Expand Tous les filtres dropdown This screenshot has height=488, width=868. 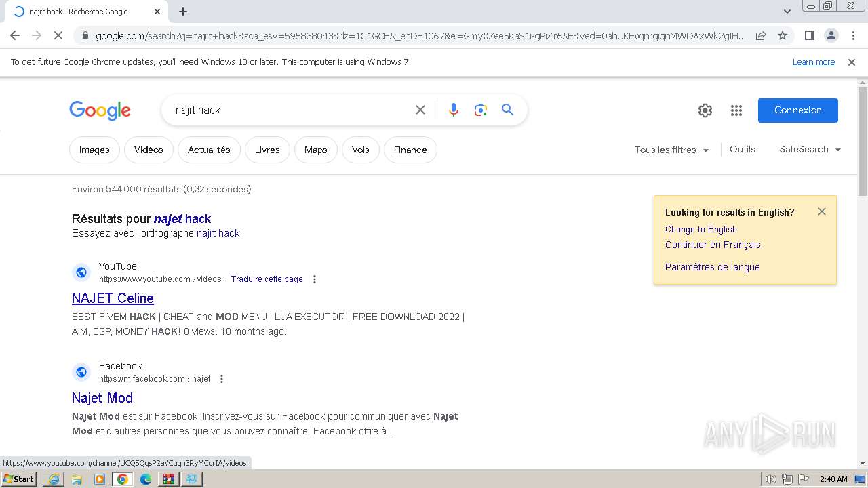coord(672,150)
